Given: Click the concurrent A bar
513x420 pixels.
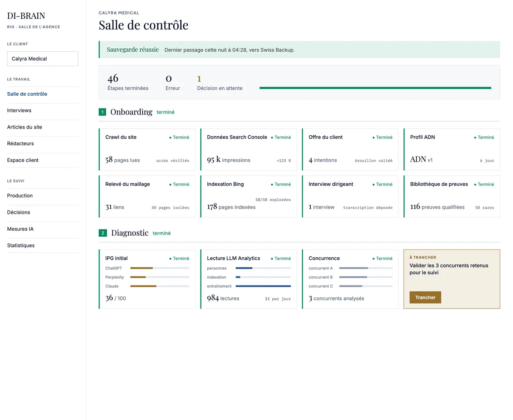Looking at the screenshot, I should point(366,268).
